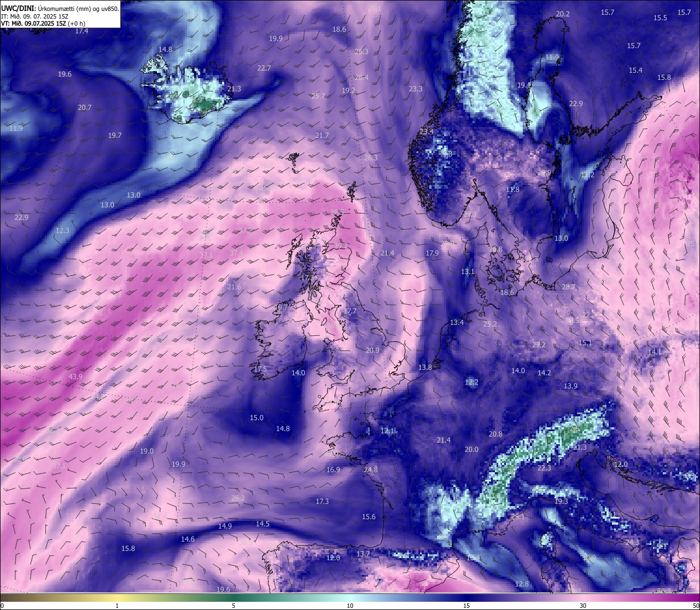Click the 21.6 value northwest of Ireland
Screen dimensions: 700x610
click(234, 287)
